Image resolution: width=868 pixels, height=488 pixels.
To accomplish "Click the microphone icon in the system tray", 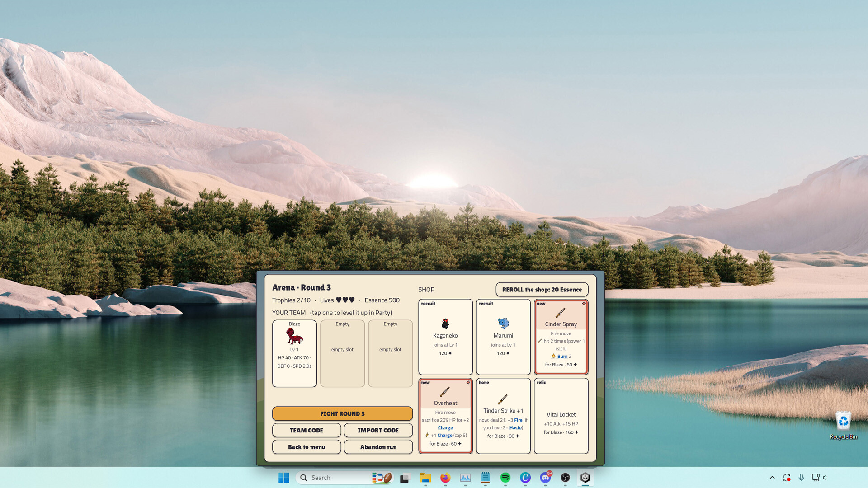I will 801,478.
